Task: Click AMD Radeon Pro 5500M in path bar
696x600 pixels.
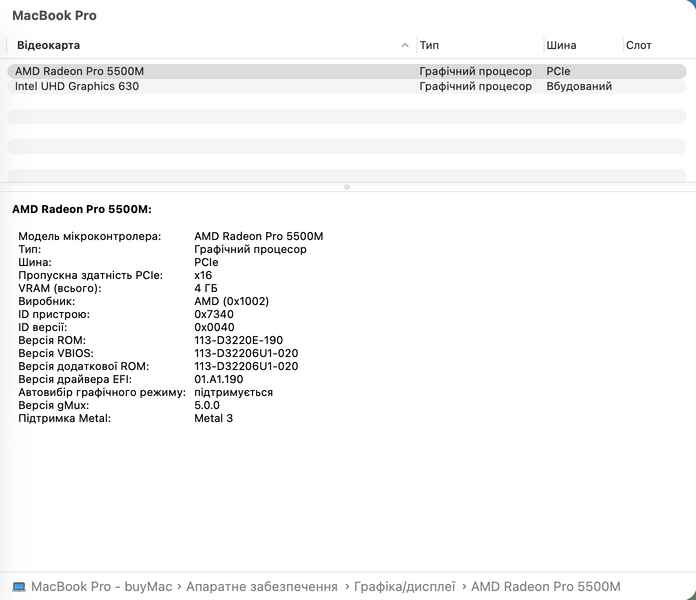Action: (x=546, y=587)
